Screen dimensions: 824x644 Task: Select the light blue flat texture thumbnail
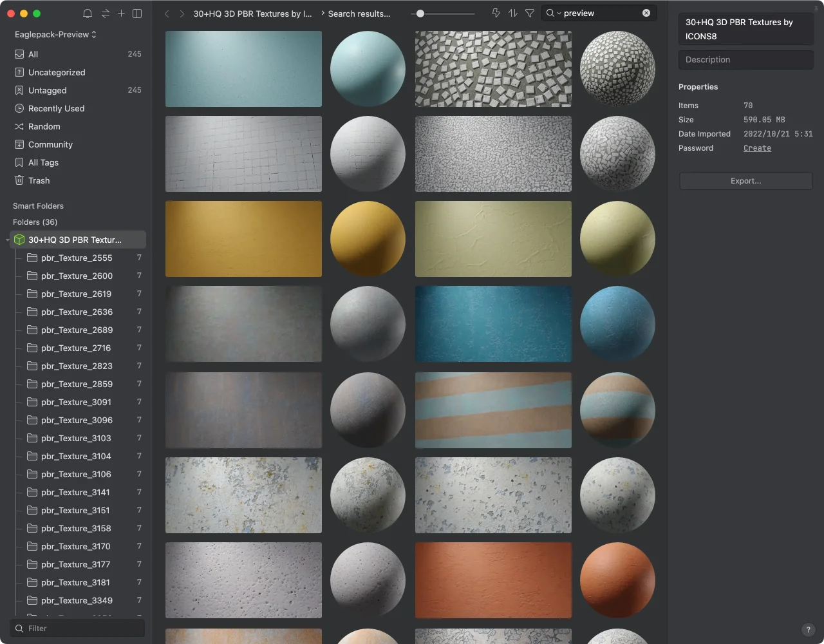(x=243, y=69)
